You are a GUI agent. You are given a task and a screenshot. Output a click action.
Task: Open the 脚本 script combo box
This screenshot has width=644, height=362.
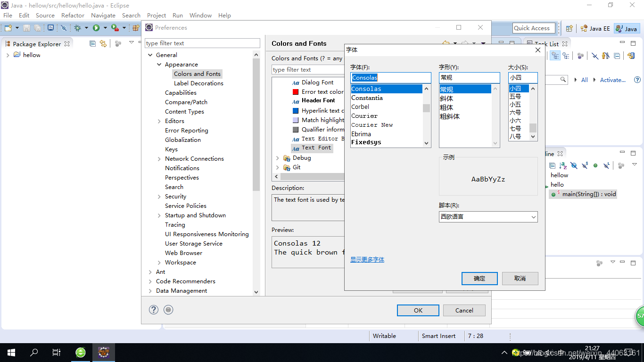pos(488,217)
